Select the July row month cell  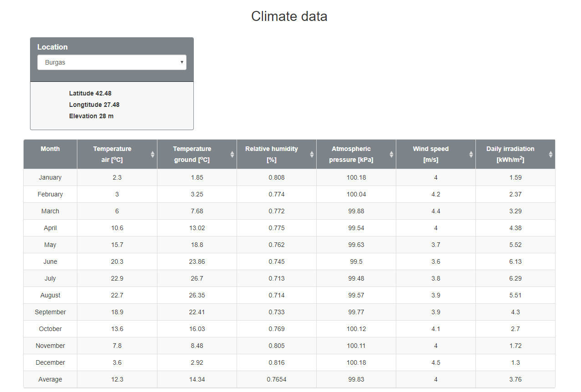coord(51,278)
